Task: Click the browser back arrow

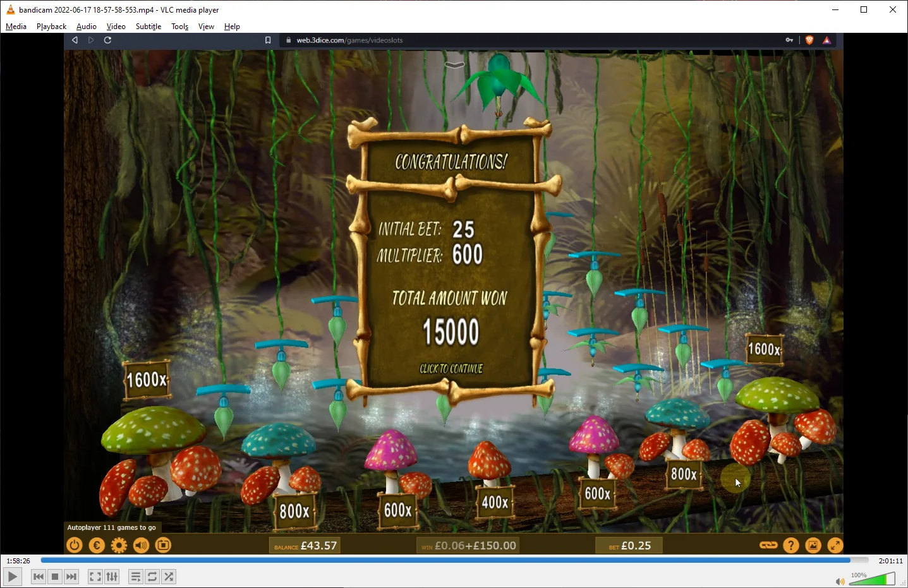Action: pyautogui.click(x=75, y=40)
